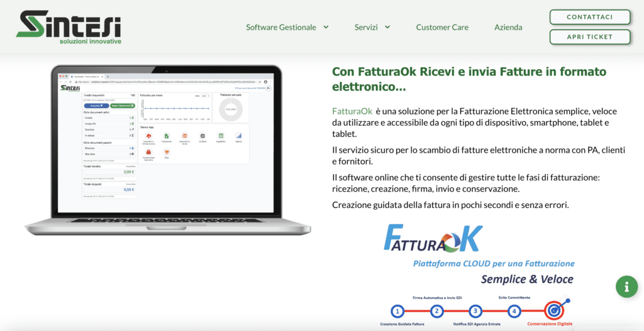Click the small Sintesi logo inside the laptop screenshot
This screenshot has width=644, height=331.
point(70,88)
